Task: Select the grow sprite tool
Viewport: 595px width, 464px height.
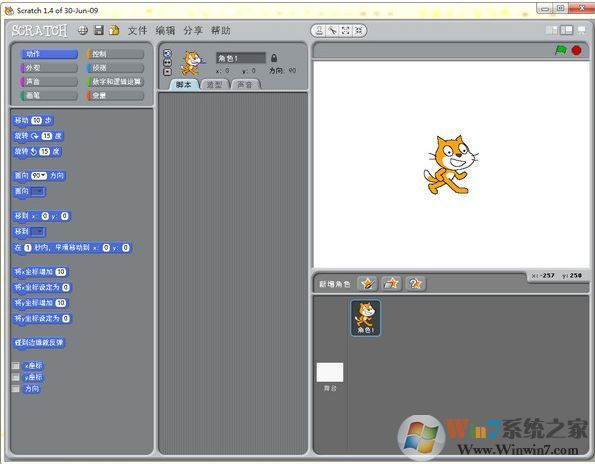Action: (x=345, y=31)
